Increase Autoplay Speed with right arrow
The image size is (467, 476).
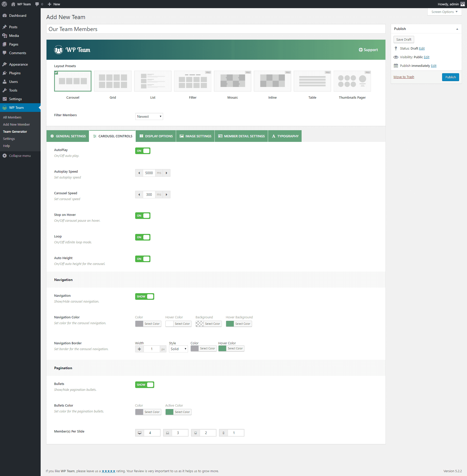[166, 173]
